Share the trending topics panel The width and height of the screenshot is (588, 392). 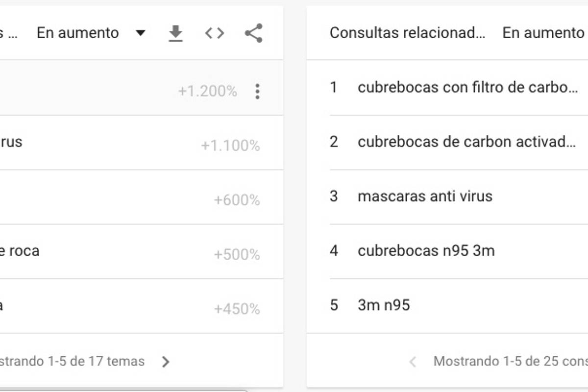(x=253, y=33)
